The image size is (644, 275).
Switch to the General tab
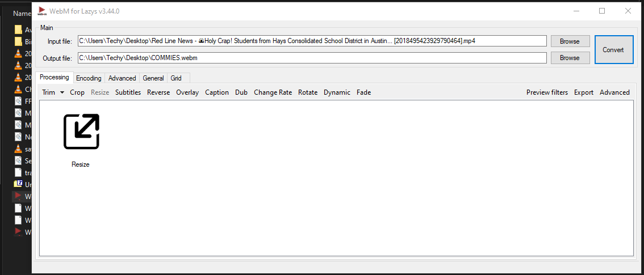point(153,78)
